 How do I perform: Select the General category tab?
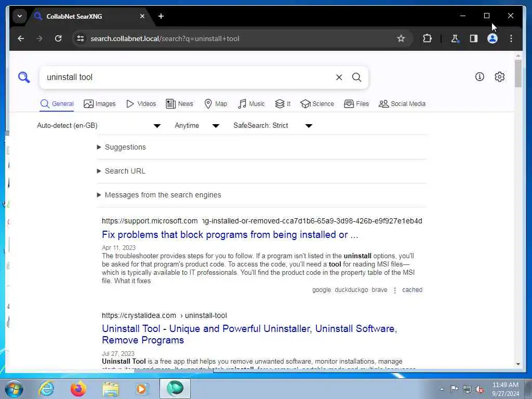coord(57,104)
